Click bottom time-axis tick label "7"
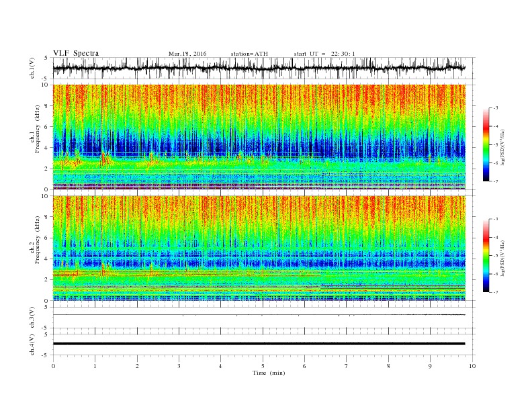This screenshot has width=532, height=411. tap(347, 366)
